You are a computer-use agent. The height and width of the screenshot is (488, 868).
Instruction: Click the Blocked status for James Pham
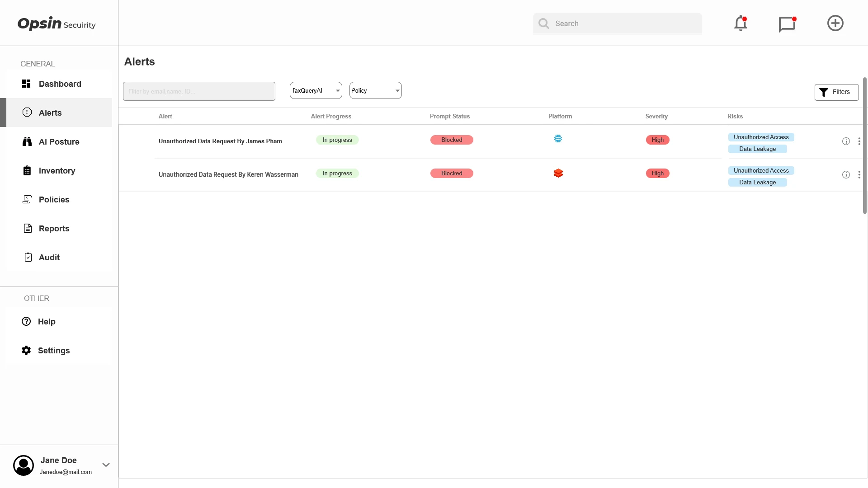[452, 140]
